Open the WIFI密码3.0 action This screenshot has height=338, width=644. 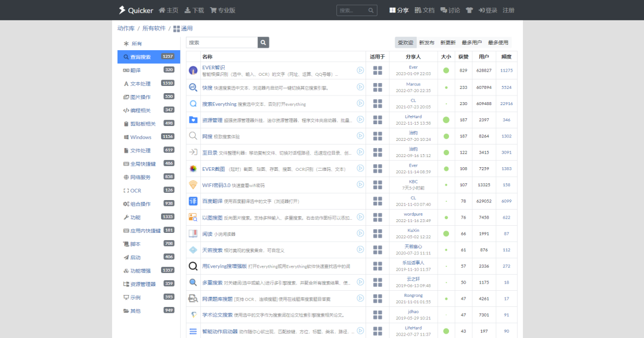[x=216, y=185]
